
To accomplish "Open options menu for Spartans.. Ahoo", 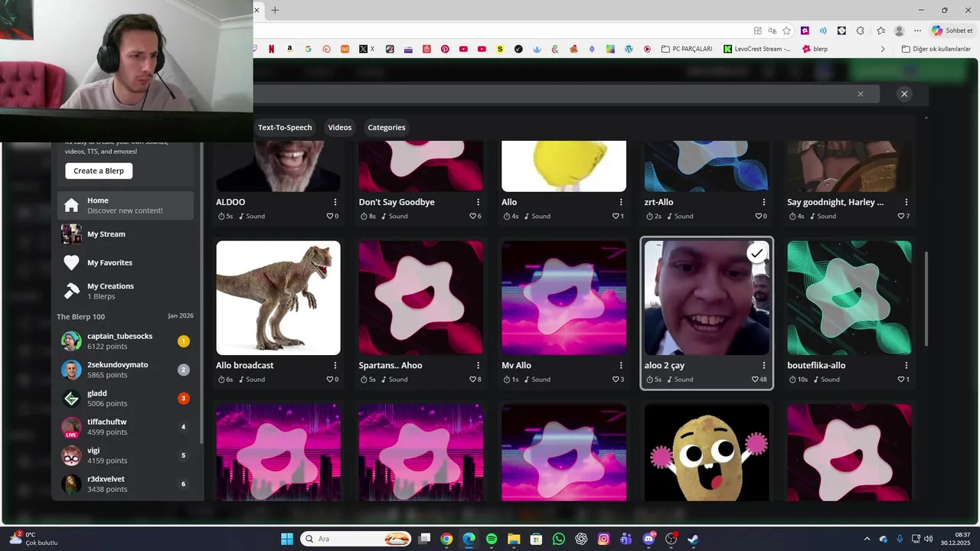I will click(478, 365).
